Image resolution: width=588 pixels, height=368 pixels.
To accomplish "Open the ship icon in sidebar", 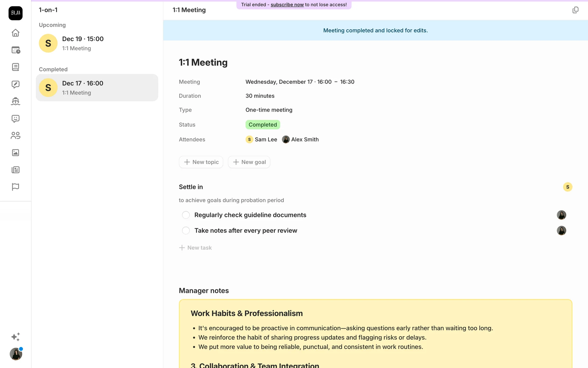I will 15,102.
